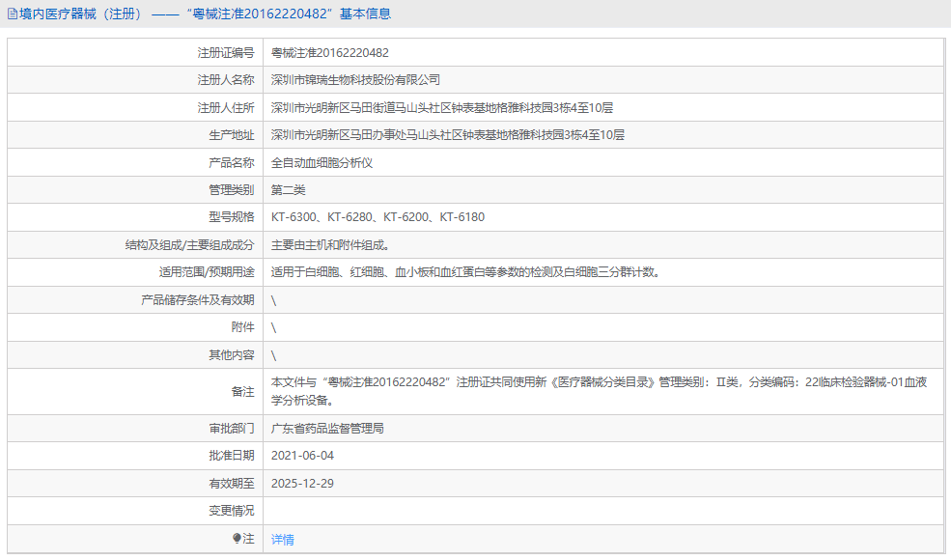
Task: Click the document icon beside 境内医疗器械 header
Action: point(13,14)
